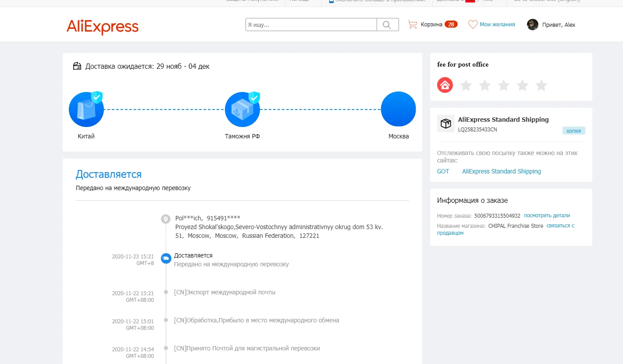Open the blue AliExpress Standard Shipping tracking link
This screenshot has height=364, width=623.
(502, 171)
